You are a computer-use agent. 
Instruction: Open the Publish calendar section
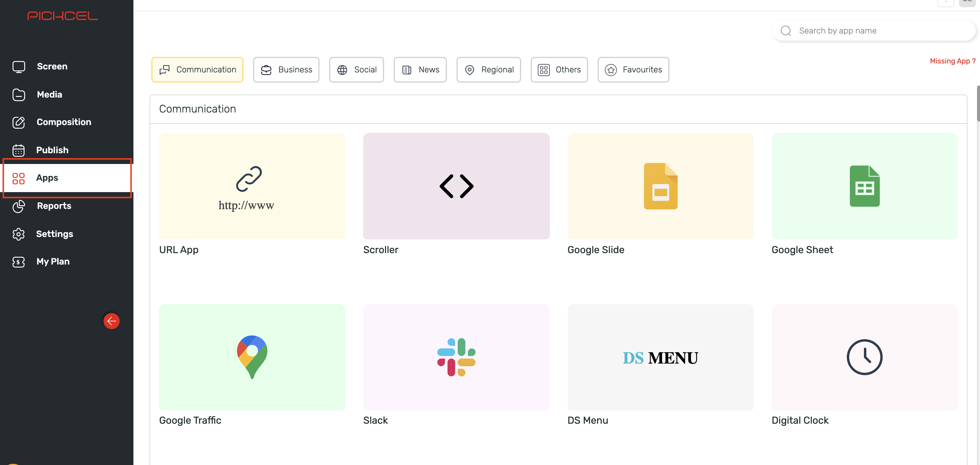pos(52,150)
